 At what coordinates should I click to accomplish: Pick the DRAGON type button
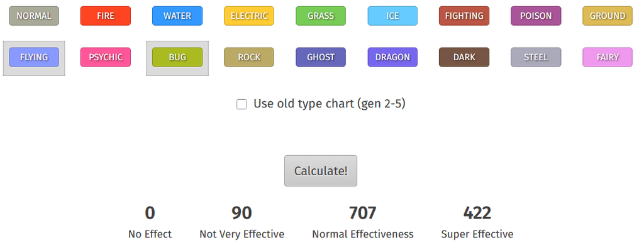392,57
